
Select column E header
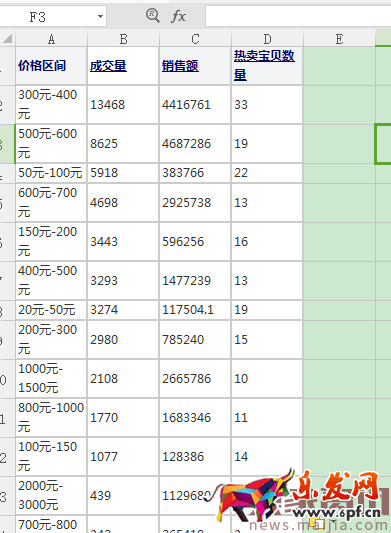[339, 39]
